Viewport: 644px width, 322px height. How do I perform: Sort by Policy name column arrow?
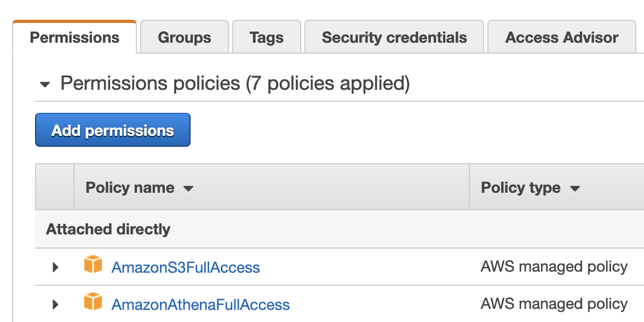(x=188, y=188)
